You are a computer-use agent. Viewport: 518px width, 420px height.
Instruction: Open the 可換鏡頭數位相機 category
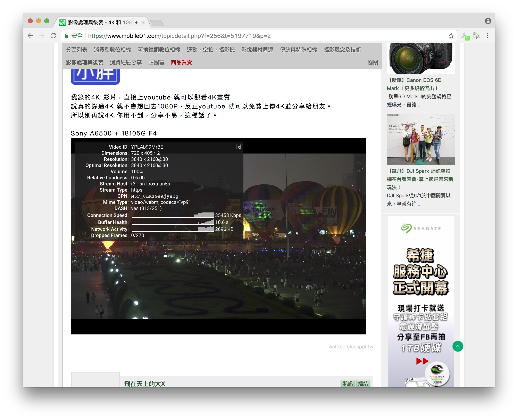pos(159,50)
